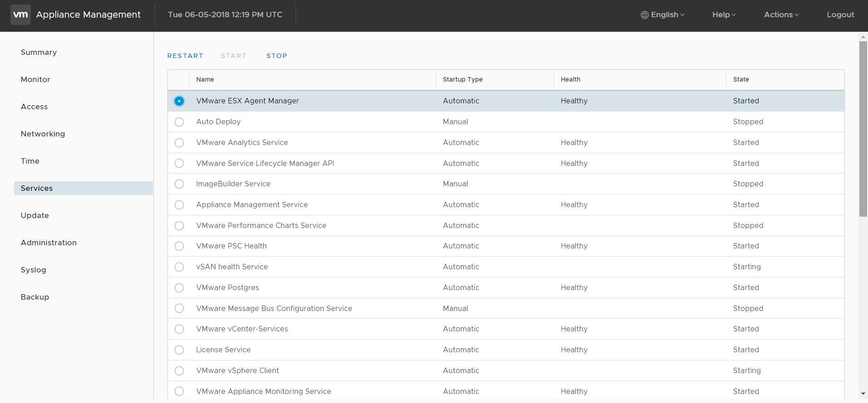Select VMware Service Lifecycle Manager API radio
Viewport: 868px width, 403px height.
click(x=179, y=163)
